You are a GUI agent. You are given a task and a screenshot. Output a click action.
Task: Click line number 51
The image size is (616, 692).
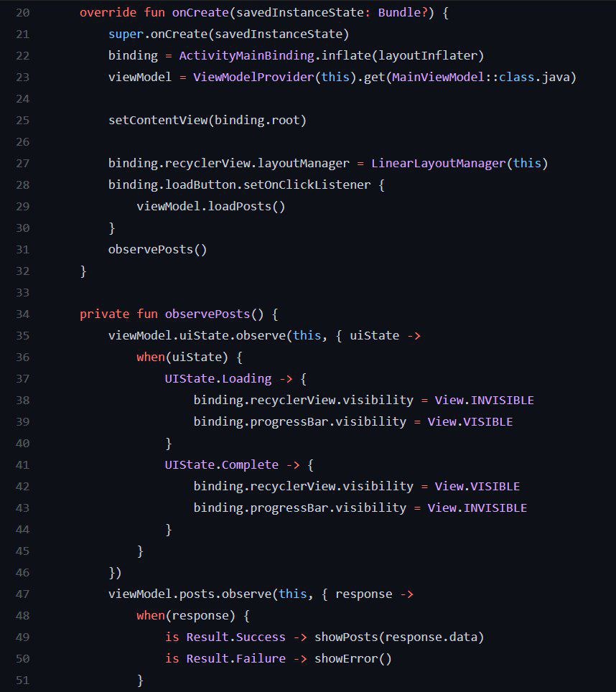[22, 680]
